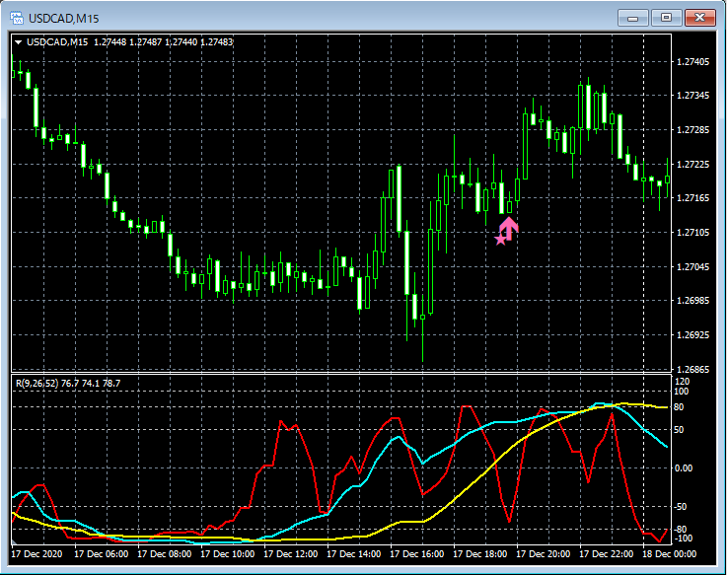Click the gray scroll marker at chart bottom-left

click(14, 542)
